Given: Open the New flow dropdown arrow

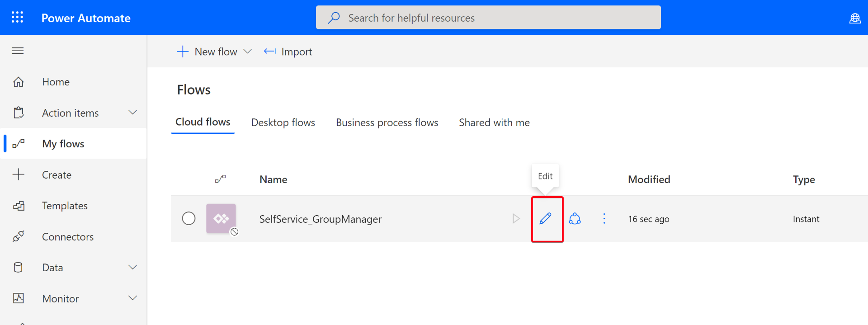Looking at the screenshot, I should (x=247, y=52).
